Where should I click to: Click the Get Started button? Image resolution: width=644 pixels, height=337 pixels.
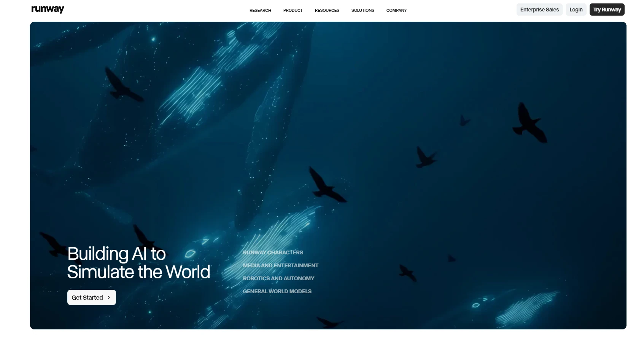(92, 297)
